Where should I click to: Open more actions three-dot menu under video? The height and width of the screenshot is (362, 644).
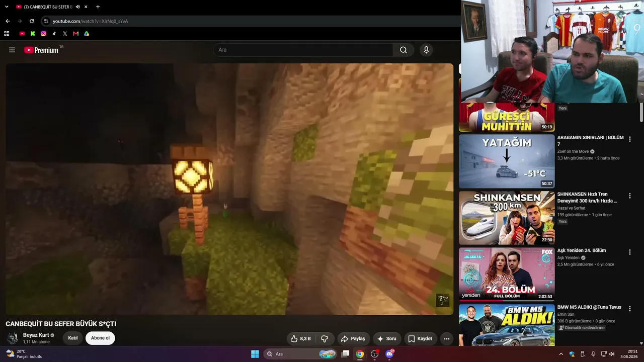(x=446, y=339)
